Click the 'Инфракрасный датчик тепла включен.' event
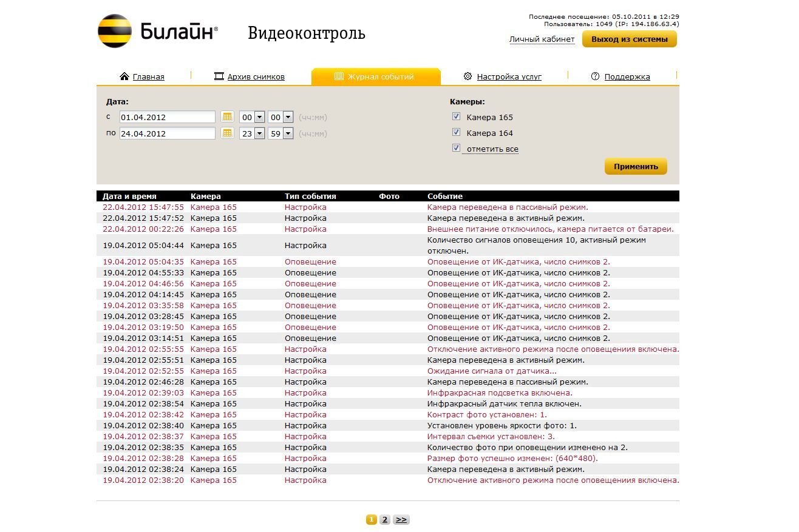The image size is (799, 532). click(505, 403)
